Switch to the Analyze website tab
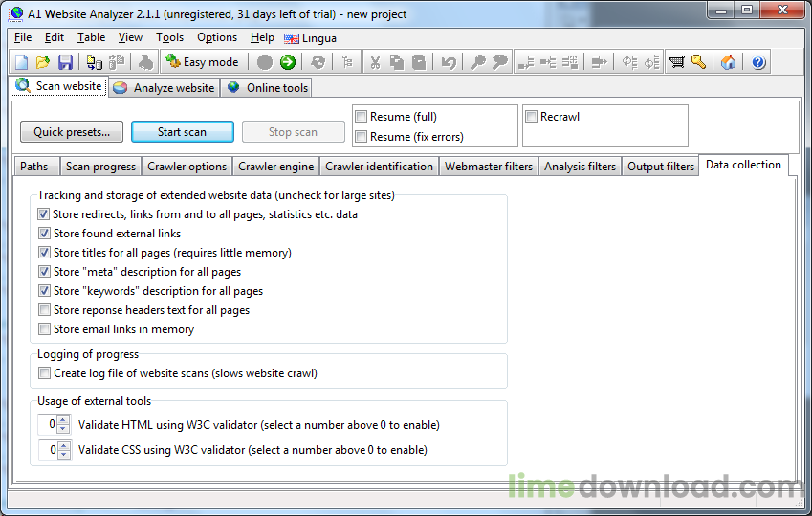This screenshot has width=812, height=516. [x=165, y=88]
